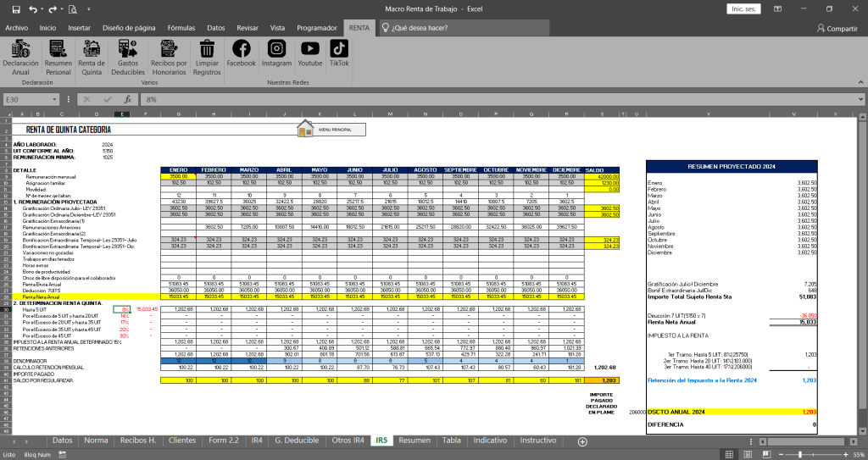Launch Renta de Quinta tool
868x460 pixels.
92,58
